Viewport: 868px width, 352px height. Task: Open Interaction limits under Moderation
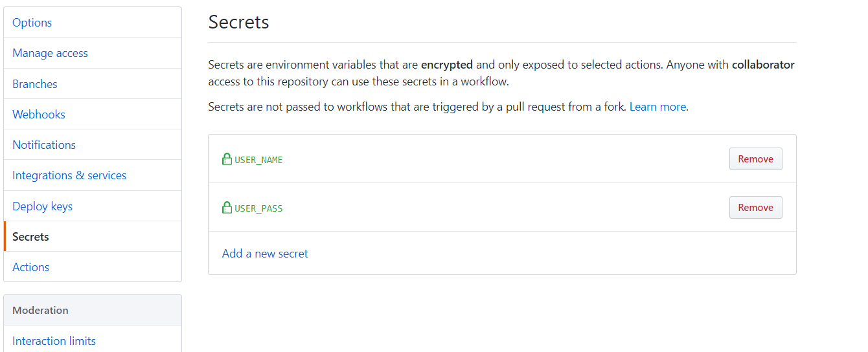click(54, 341)
